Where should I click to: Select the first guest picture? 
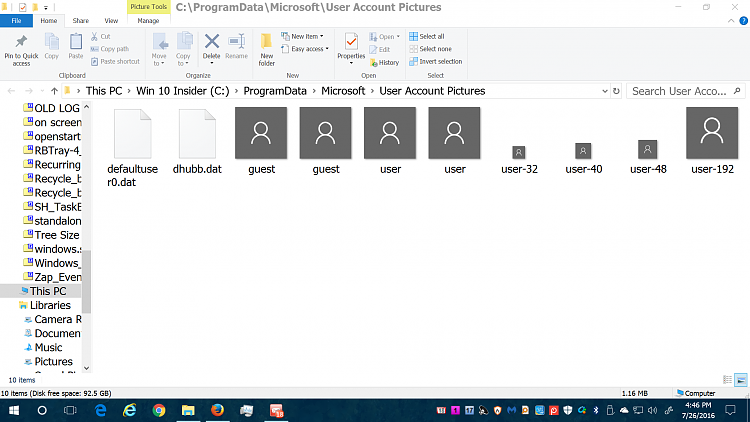coord(261,142)
